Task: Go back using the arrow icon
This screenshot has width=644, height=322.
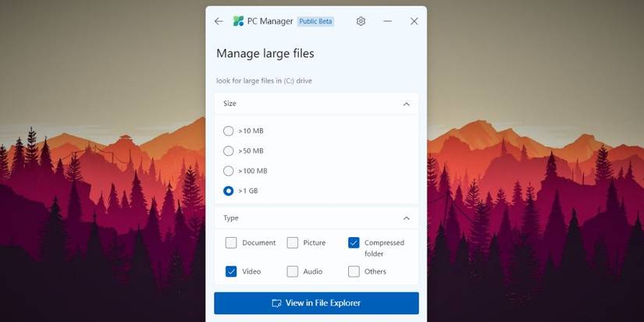Action: pyautogui.click(x=219, y=21)
